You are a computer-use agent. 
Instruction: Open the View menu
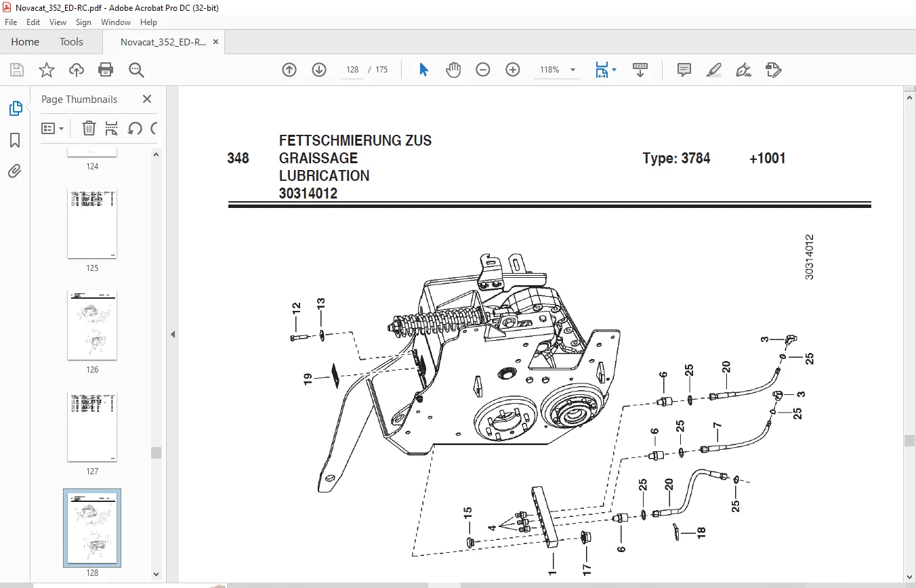click(x=58, y=22)
